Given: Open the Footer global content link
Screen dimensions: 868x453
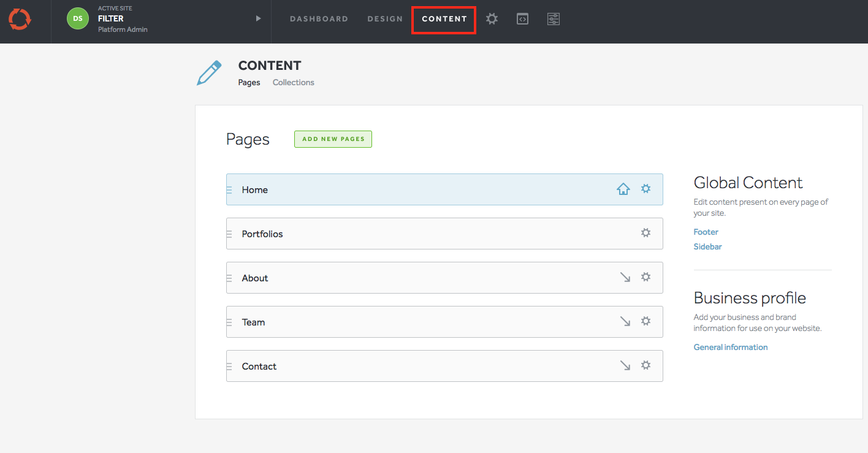Looking at the screenshot, I should [x=706, y=232].
